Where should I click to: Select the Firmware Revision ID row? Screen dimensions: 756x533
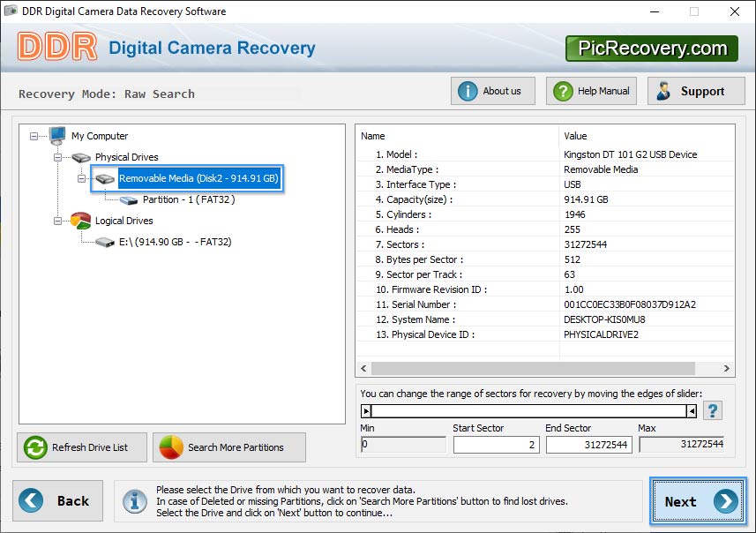tap(545, 289)
